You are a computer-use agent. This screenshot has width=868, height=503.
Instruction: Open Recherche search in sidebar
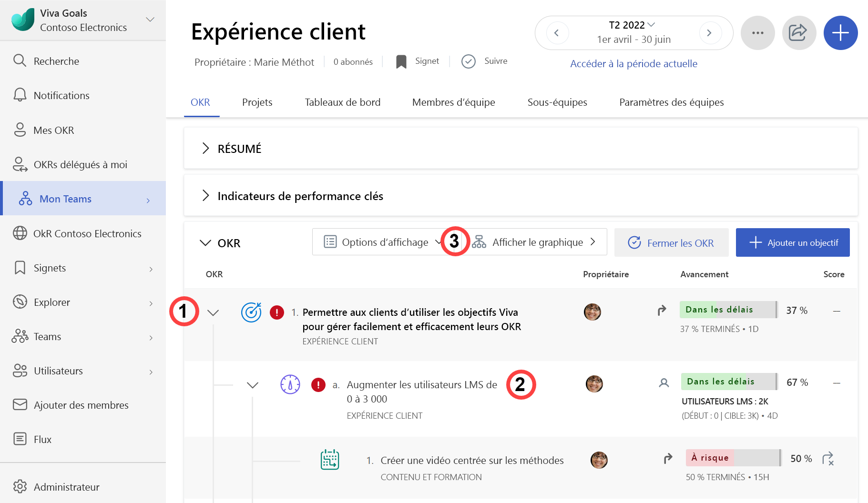tap(83, 61)
